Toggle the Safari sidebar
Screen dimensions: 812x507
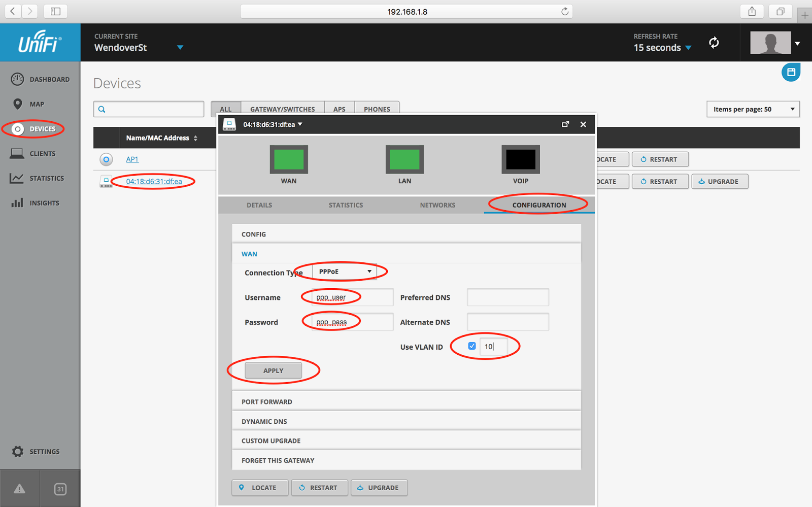(56, 11)
